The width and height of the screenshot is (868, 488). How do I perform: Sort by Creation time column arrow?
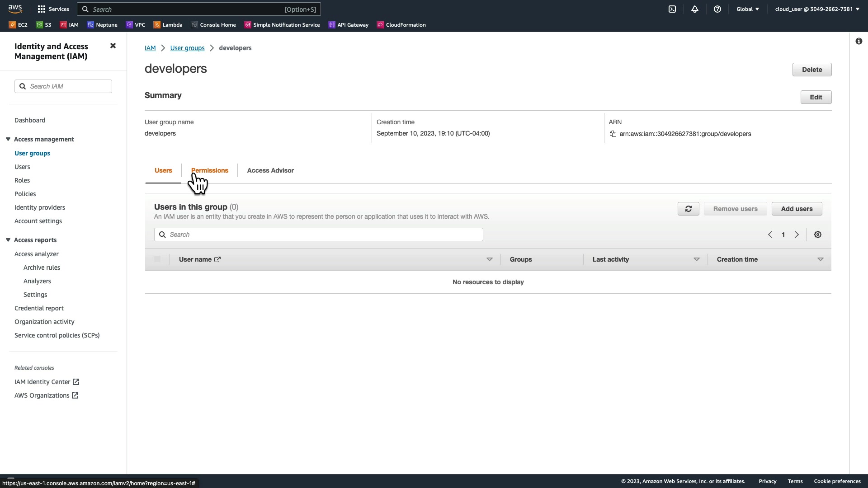pyautogui.click(x=820, y=259)
